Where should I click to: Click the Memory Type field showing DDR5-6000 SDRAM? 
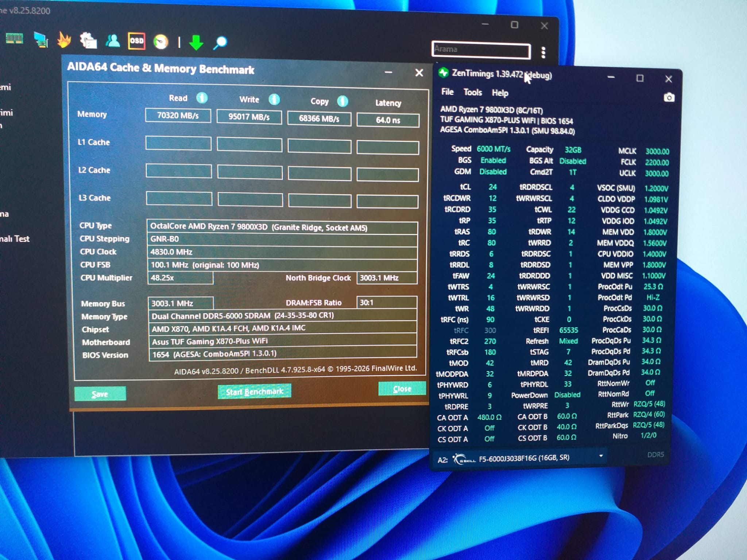283,316
